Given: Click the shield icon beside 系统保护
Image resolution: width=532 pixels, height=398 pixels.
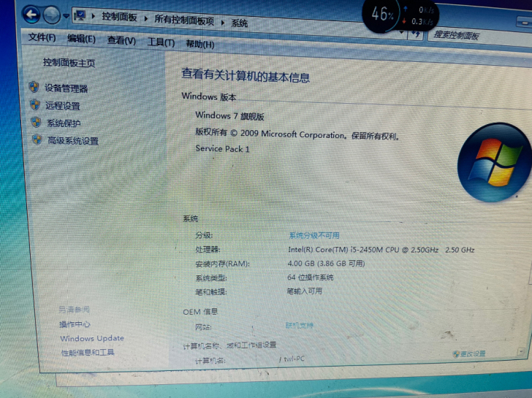Looking at the screenshot, I should (x=36, y=122).
